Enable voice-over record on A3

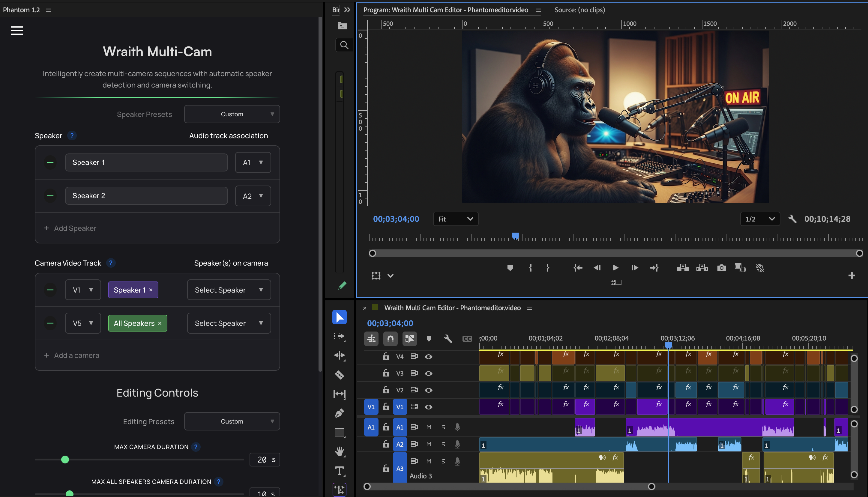point(457,461)
